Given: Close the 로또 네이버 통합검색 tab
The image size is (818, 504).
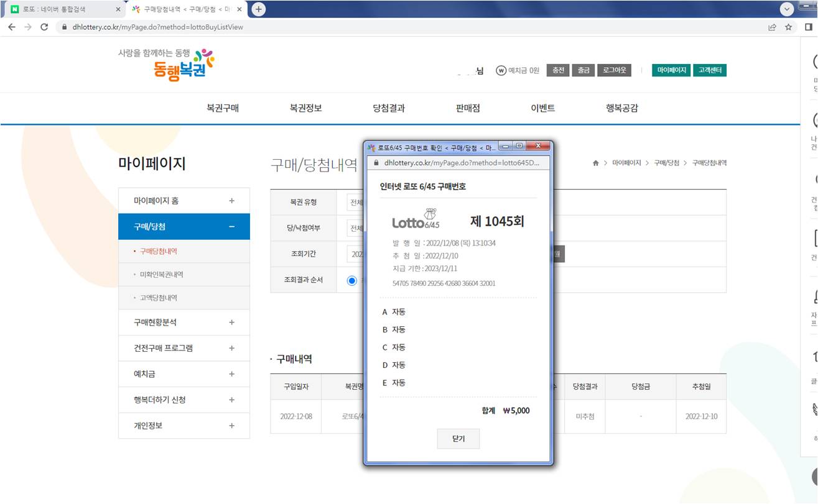Looking at the screenshot, I should click(x=118, y=9).
